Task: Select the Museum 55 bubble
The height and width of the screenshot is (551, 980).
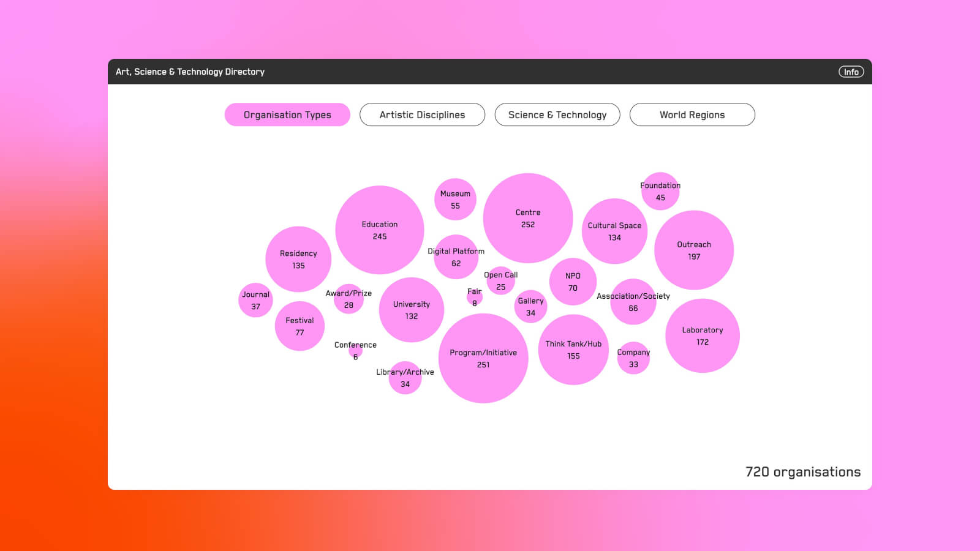Action: coord(455,200)
